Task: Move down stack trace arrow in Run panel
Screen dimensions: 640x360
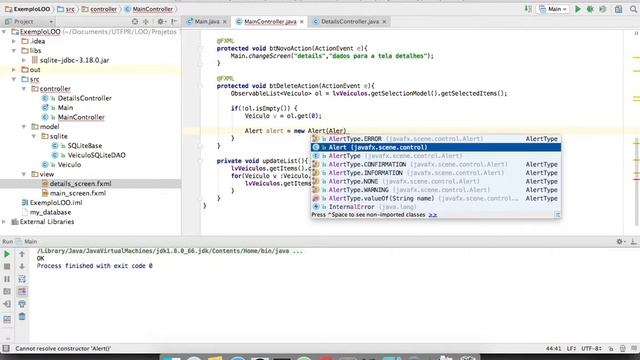Action: (22, 267)
